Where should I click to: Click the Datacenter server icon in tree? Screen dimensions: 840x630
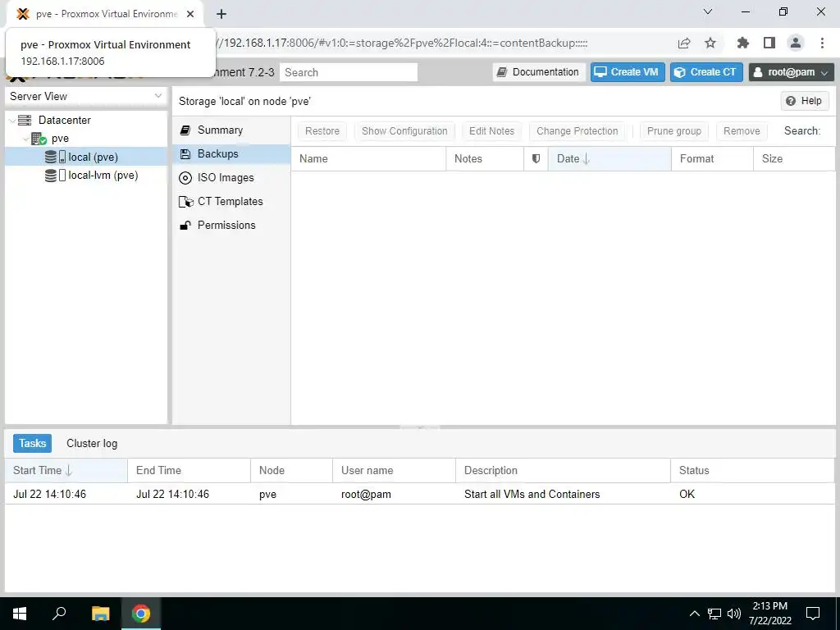pyautogui.click(x=25, y=120)
